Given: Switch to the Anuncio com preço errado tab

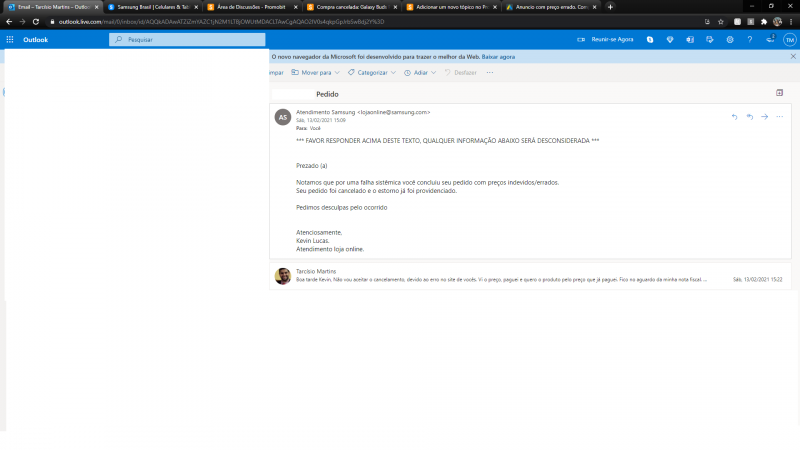Looking at the screenshot, I should pos(551,7).
